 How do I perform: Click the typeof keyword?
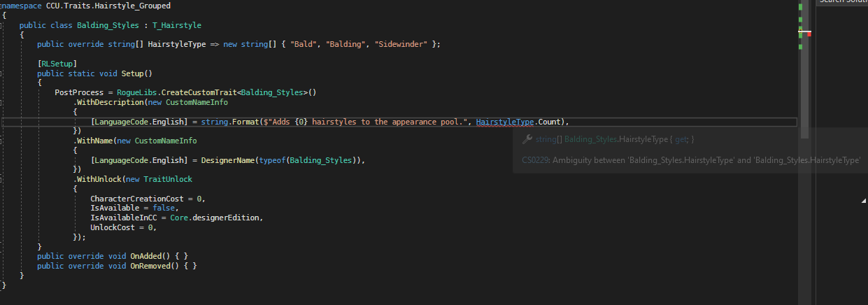[271, 160]
